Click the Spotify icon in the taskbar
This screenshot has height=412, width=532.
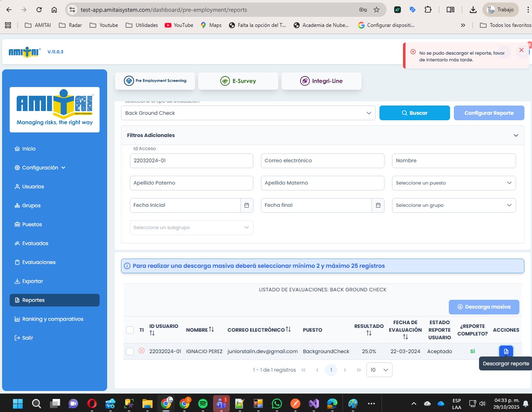coord(203,404)
